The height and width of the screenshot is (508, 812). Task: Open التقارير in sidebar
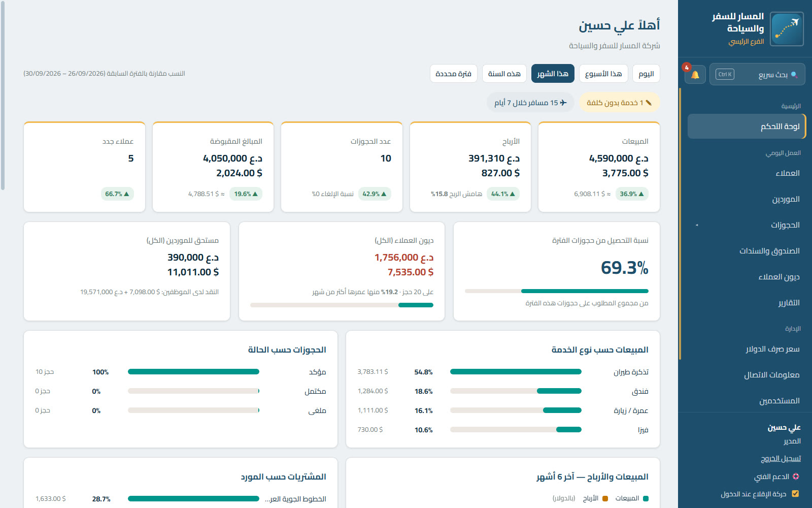(746, 303)
